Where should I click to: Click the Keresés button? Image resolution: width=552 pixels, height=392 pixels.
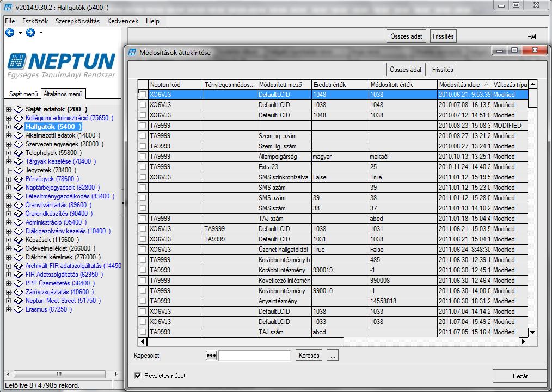point(309,356)
